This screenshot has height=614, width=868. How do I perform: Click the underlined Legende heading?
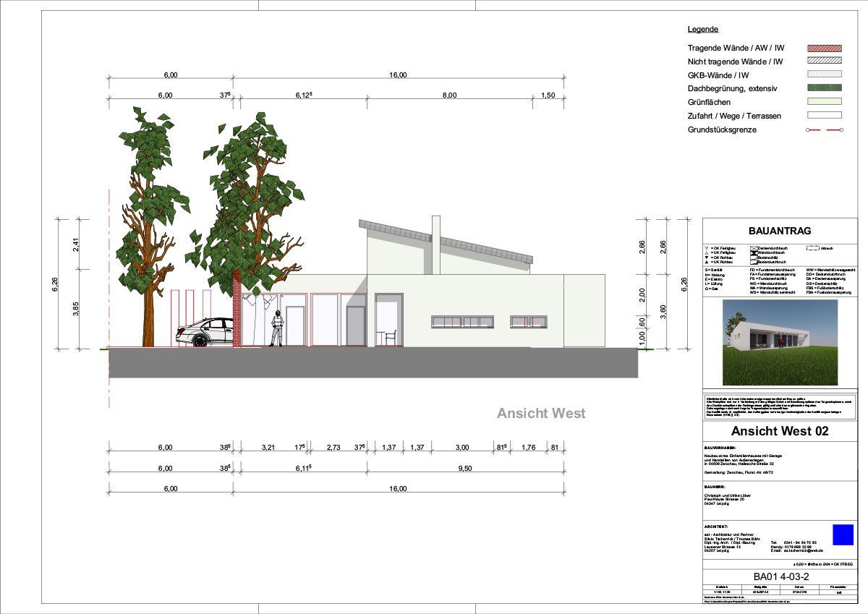coord(702,30)
